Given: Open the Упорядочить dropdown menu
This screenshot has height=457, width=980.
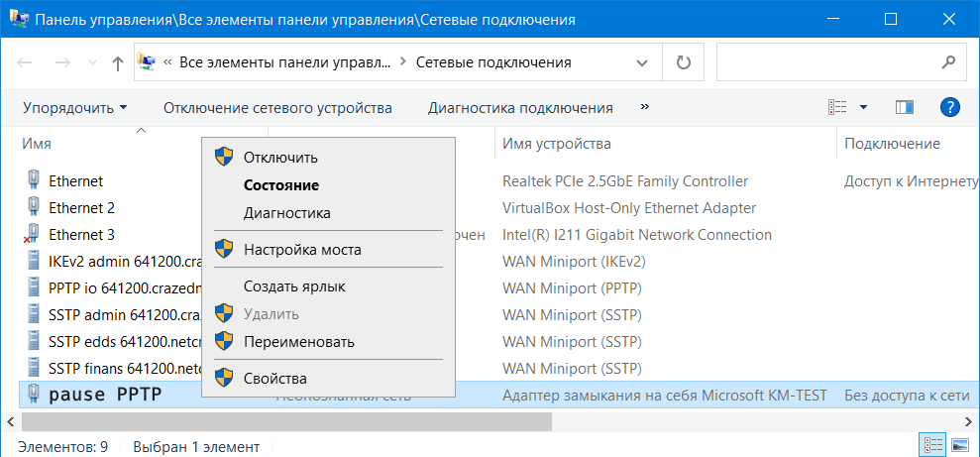Looking at the screenshot, I should 75,107.
